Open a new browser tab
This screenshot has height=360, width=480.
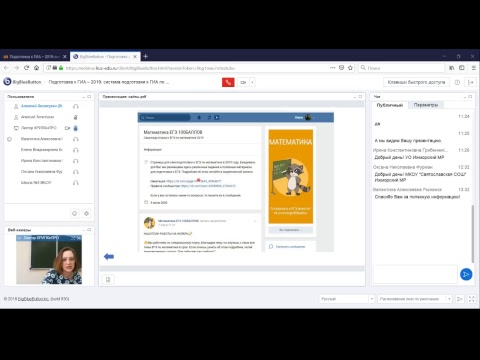[145, 56]
